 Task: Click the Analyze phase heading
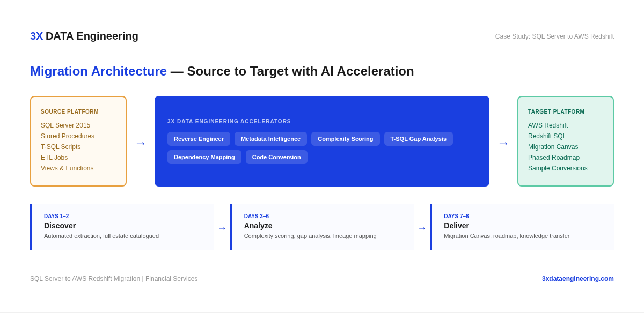pyautogui.click(x=258, y=226)
